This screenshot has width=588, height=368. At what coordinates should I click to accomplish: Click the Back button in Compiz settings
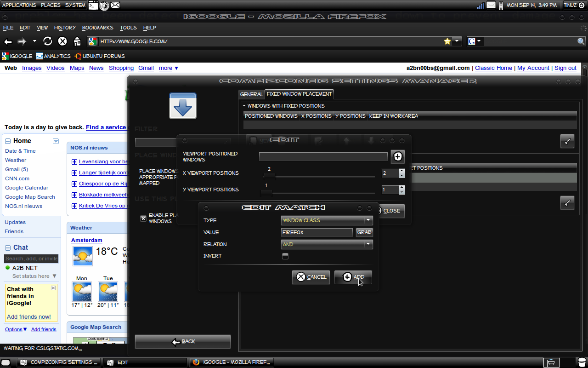click(x=183, y=342)
